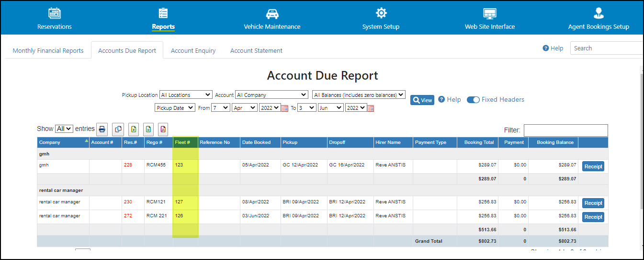
Task: Open System Setup from the top navigation
Action: pos(381,19)
